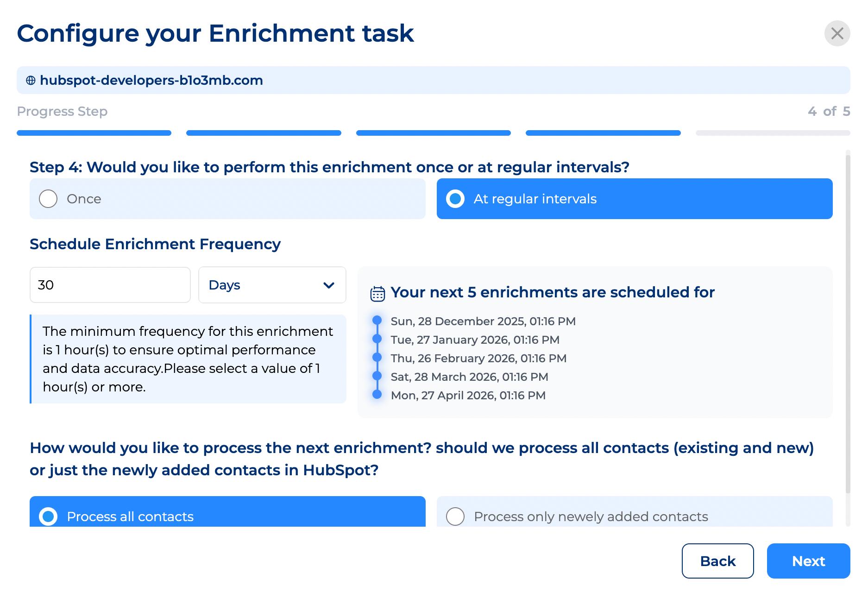Click the unfilled fifth progress segment
The width and height of the screenshot is (868, 592).
point(773,133)
